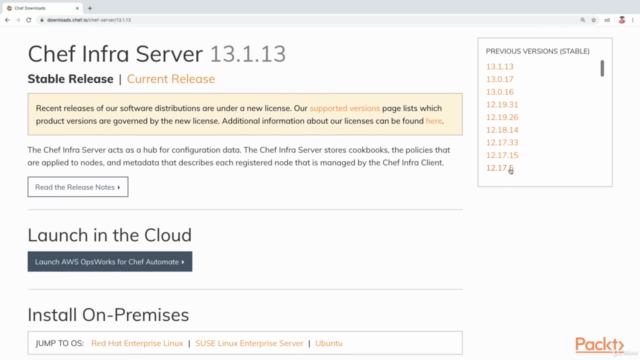Open the browser profile avatar
The width and height of the screenshot is (640, 360).
pos(622,20)
